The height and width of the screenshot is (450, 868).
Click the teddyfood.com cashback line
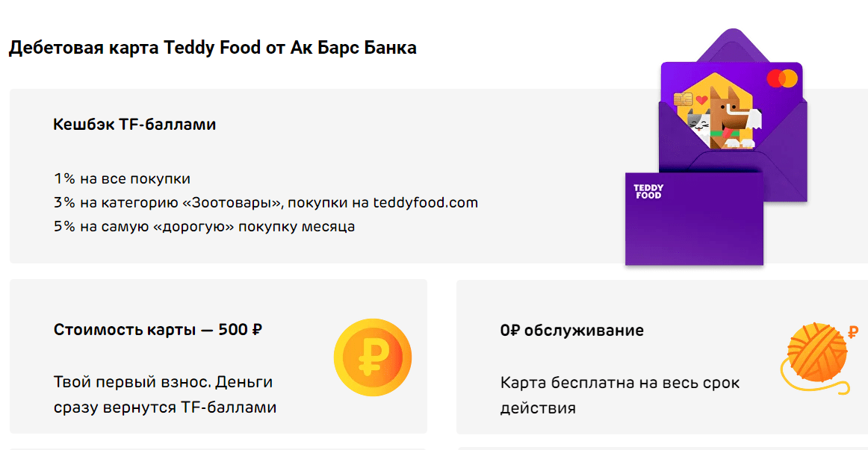click(x=265, y=202)
